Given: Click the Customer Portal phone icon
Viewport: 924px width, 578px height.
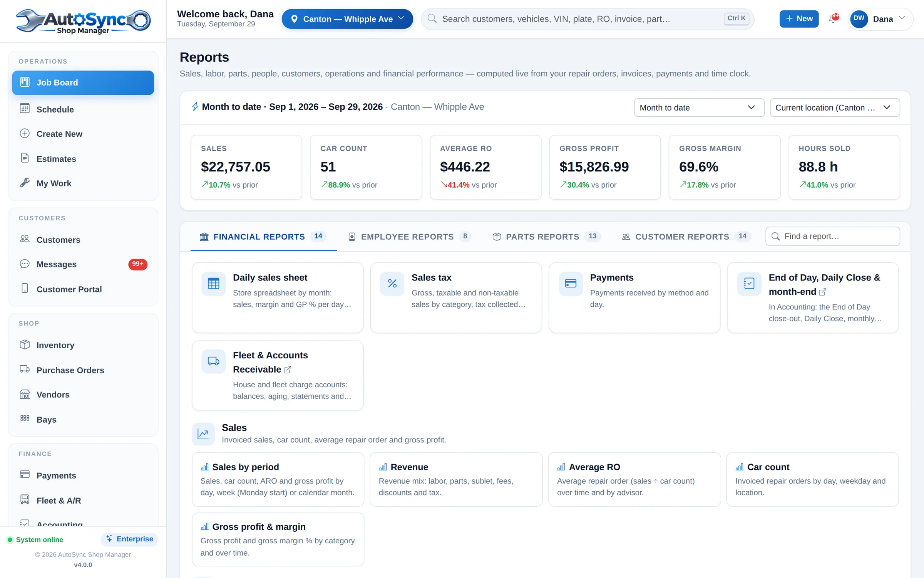Looking at the screenshot, I should pyautogui.click(x=25, y=289).
